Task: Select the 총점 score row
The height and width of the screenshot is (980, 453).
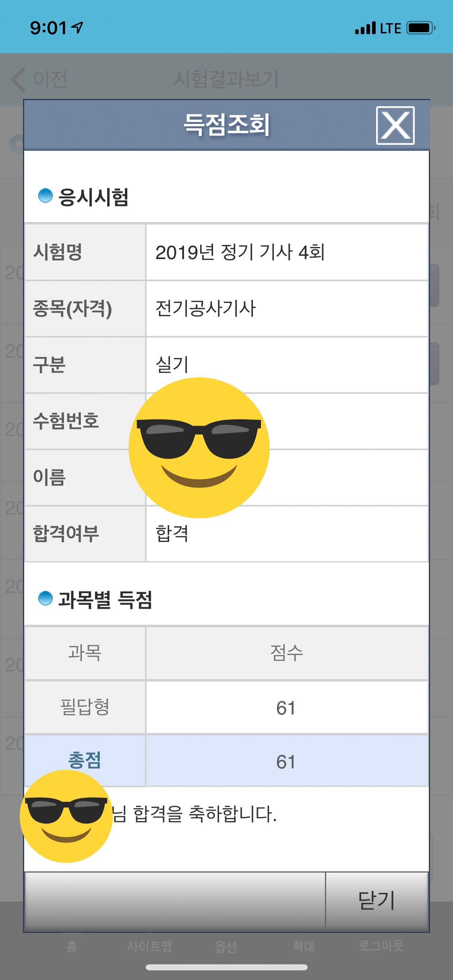Action: pos(226,761)
